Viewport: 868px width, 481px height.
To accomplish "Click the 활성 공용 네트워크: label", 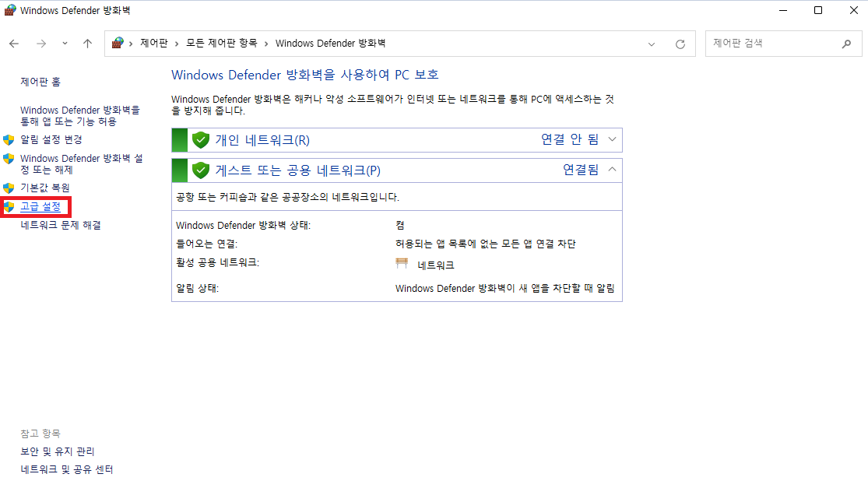I will click(x=217, y=262).
